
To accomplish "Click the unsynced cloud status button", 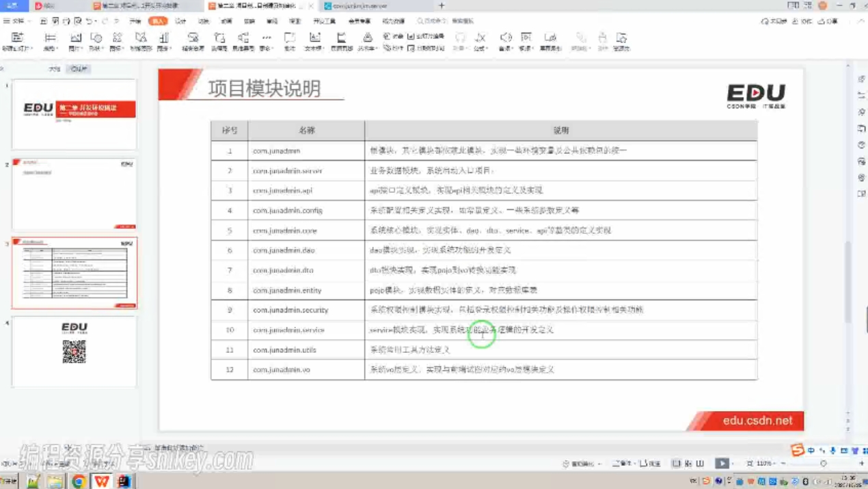I will point(774,22).
